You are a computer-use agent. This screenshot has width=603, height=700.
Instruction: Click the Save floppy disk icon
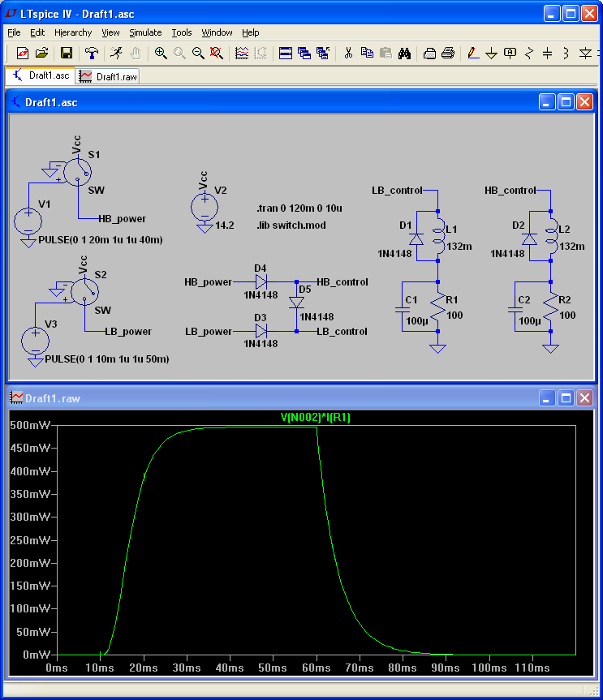point(66,53)
